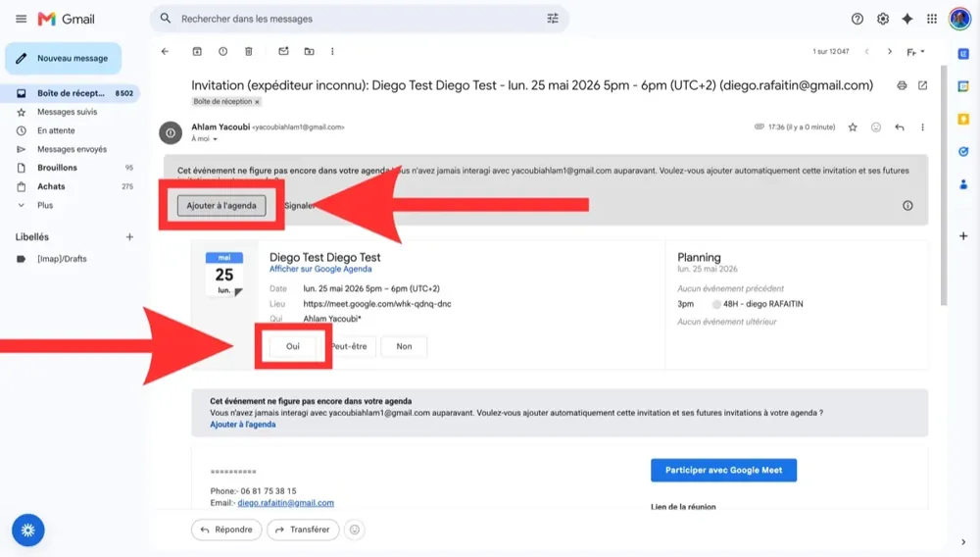
Task: Open Google Keep side panel icon
Action: (963, 119)
